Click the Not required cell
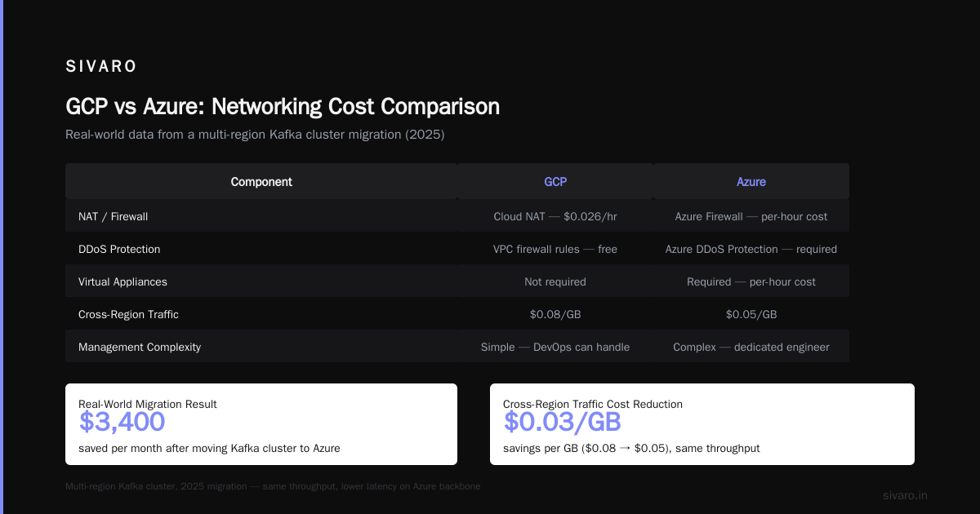This screenshot has width=980, height=514. [555, 282]
